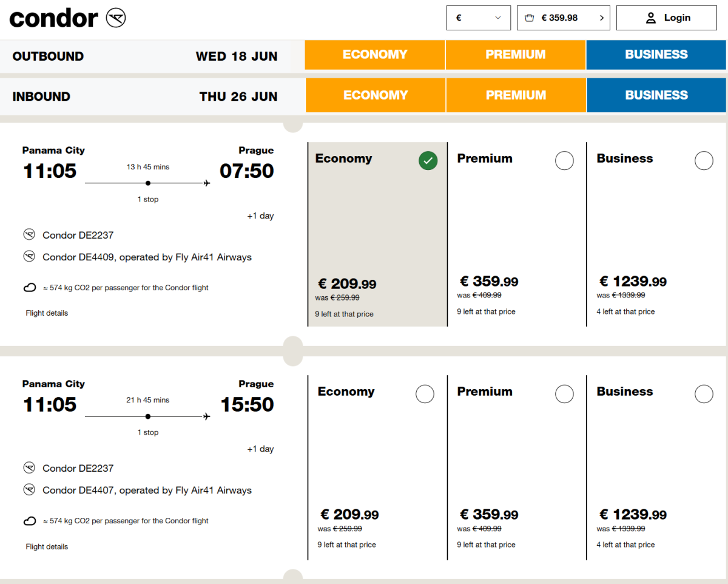Image resolution: width=728 pixels, height=584 pixels.
Task: Open Flight details for the 21 h 45 flight
Action: coord(47,547)
